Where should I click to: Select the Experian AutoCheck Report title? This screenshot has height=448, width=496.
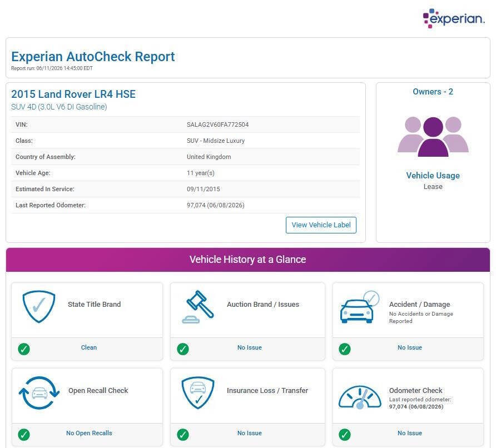click(x=93, y=57)
